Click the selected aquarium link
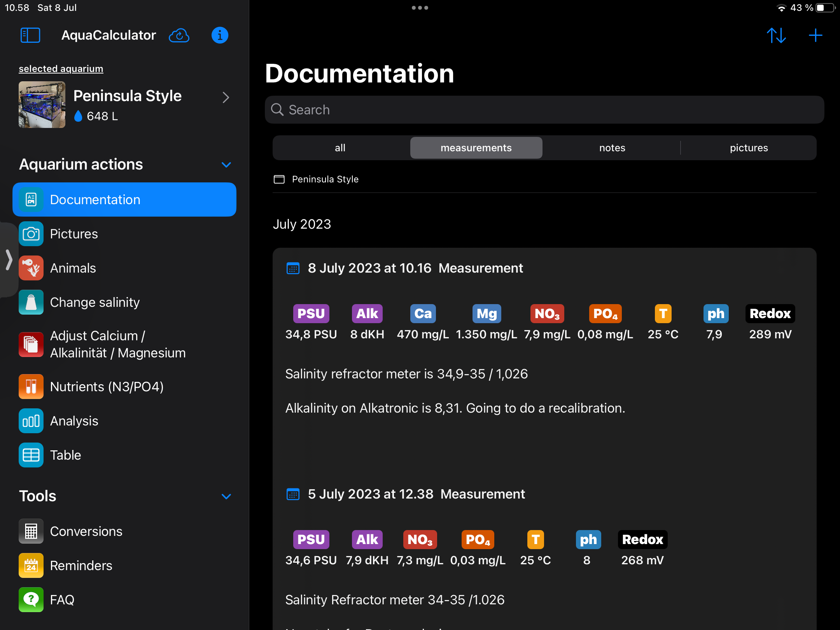Screen dimensions: 840x630 pyautogui.click(x=61, y=69)
